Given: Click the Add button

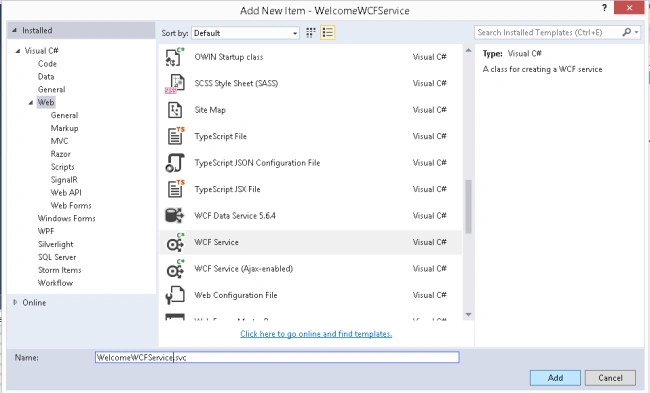Looking at the screenshot, I should 555,378.
